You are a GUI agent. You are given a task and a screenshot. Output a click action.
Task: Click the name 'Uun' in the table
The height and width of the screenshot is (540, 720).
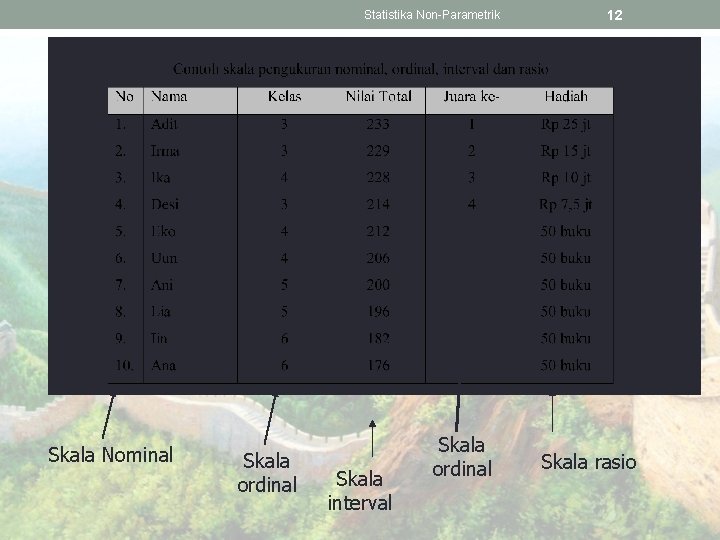point(164,258)
